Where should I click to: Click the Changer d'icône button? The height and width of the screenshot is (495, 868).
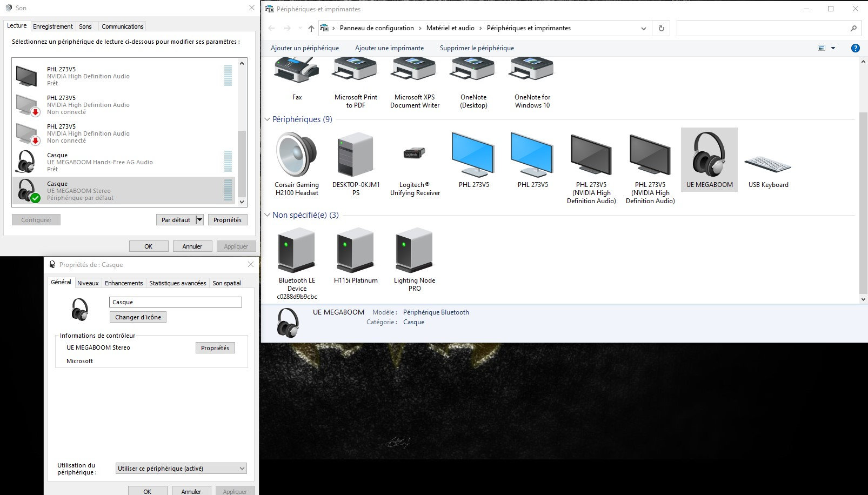(x=138, y=317)
